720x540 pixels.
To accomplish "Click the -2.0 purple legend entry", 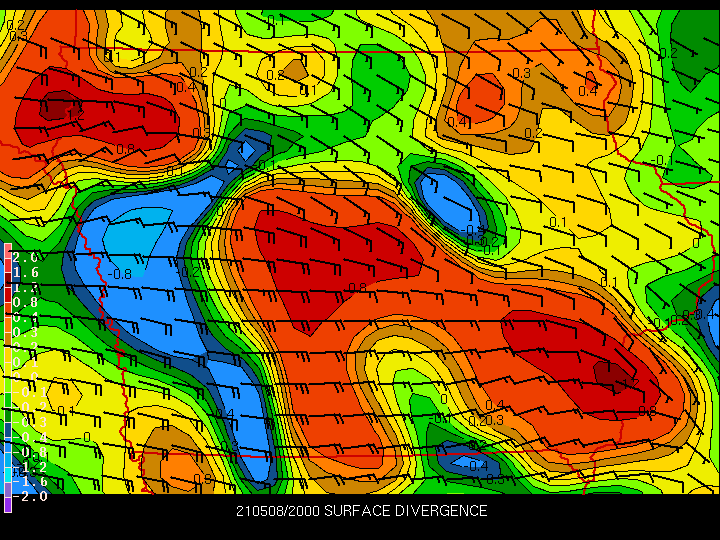I will 24,496.
